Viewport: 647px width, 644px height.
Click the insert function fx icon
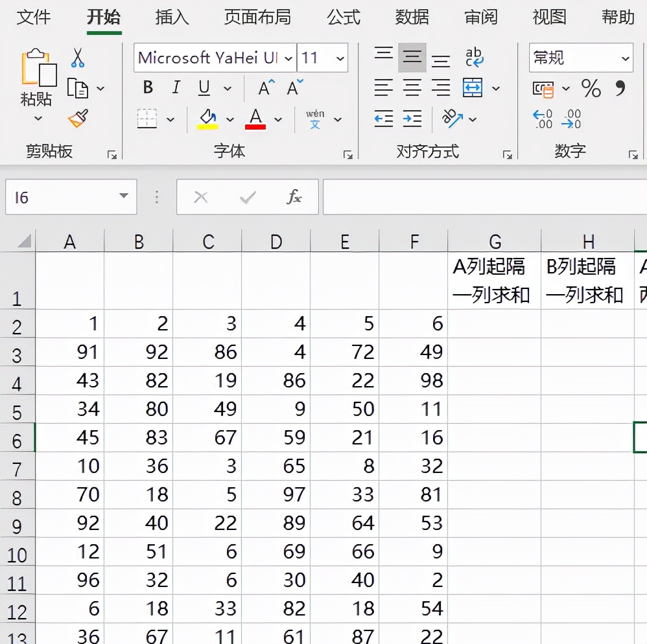coord(294,197)
